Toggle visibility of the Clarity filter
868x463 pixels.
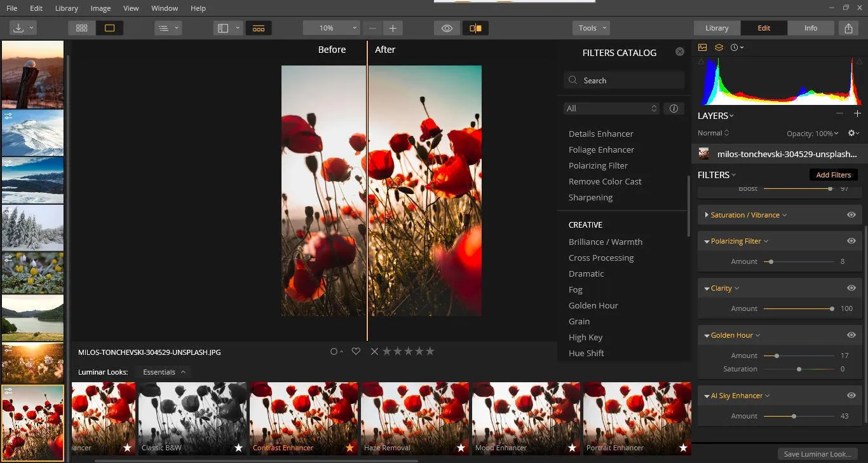pyautogui.click(x=851, y=288)
